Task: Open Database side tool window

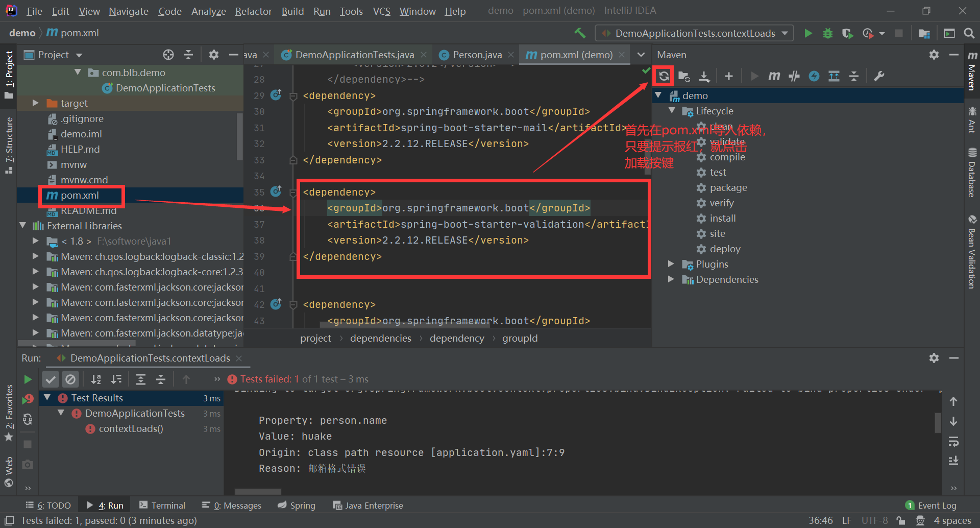Action: [972, 173]
